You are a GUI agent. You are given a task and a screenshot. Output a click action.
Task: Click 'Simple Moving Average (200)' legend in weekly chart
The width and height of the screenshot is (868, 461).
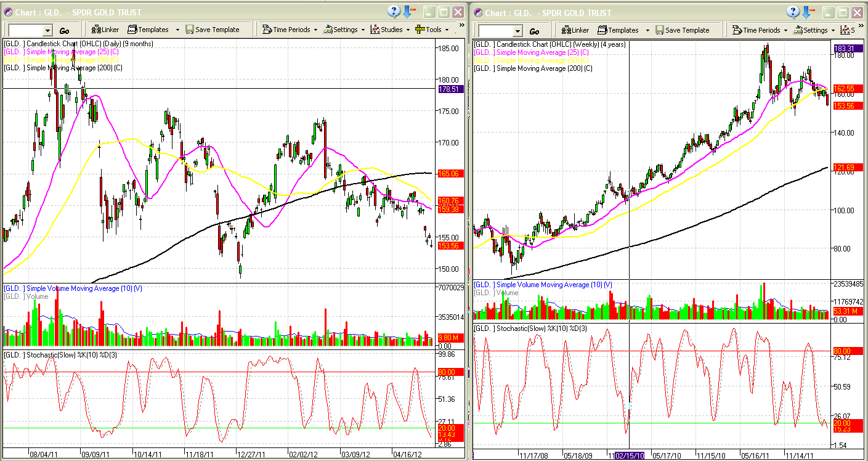click(x=533, y=68)
